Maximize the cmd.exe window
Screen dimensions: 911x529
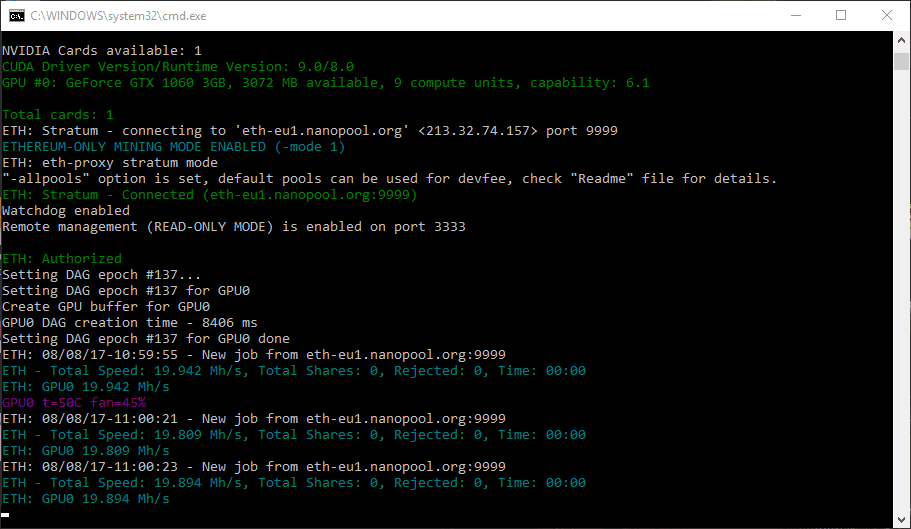(841, 16)
